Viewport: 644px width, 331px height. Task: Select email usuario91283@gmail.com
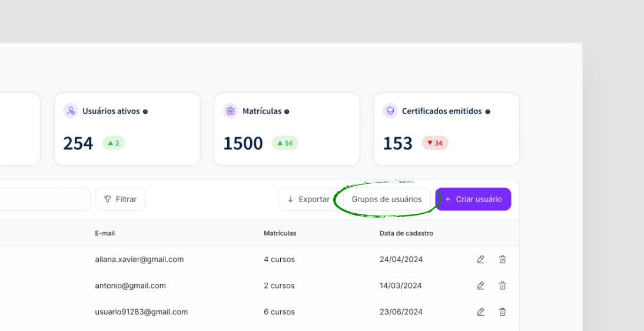[x=141, y=312]
